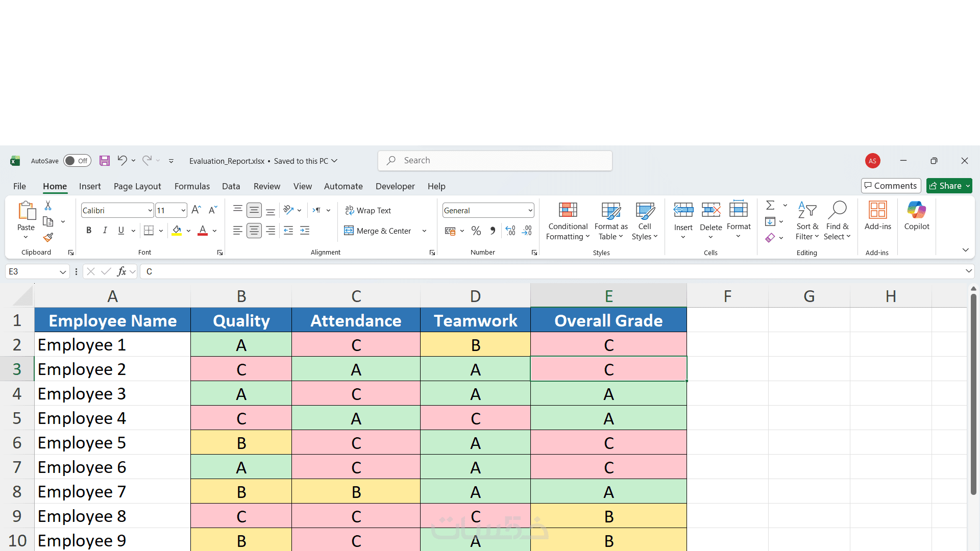Screen dimensions: 980x551
Task: Click the Name Box showing E3
Action: (32, 271)
